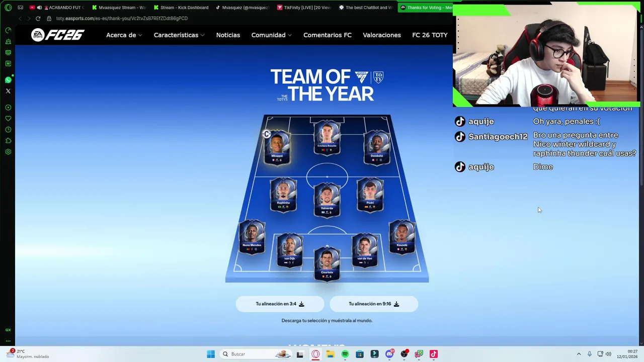Expand the Características menu

pos(179,35)
